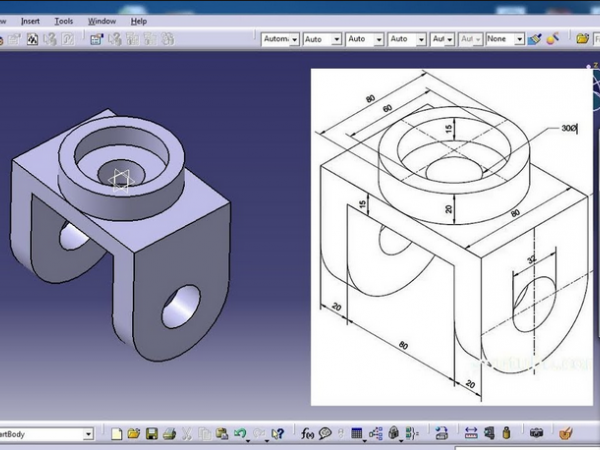Expand the Redo history dropdown arrow
Screen dimensions: 600x450
[x=267, y=441]
